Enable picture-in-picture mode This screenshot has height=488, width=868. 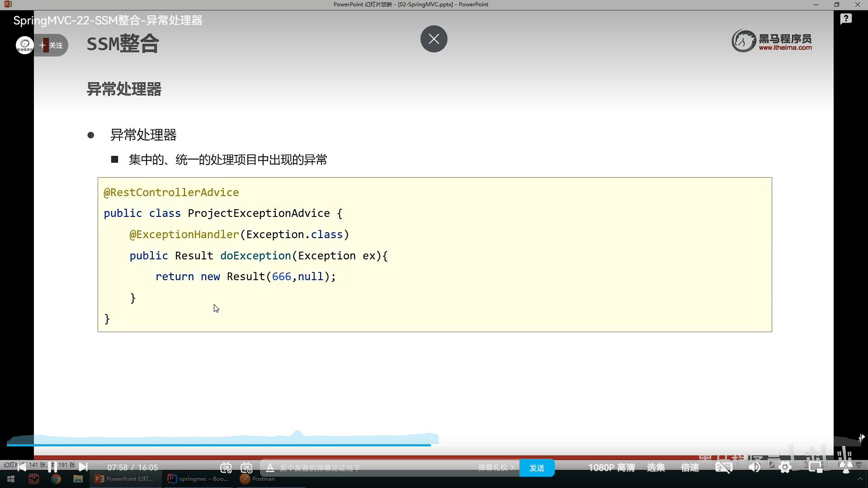click(x=816, y=468)
